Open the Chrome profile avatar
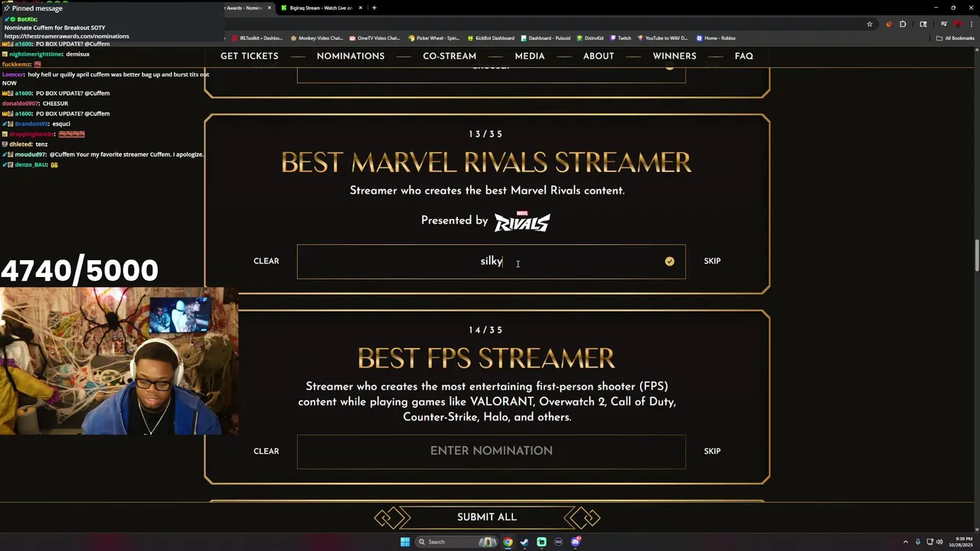This screenshot has height=551, width=980. click(x=958, y=24)
